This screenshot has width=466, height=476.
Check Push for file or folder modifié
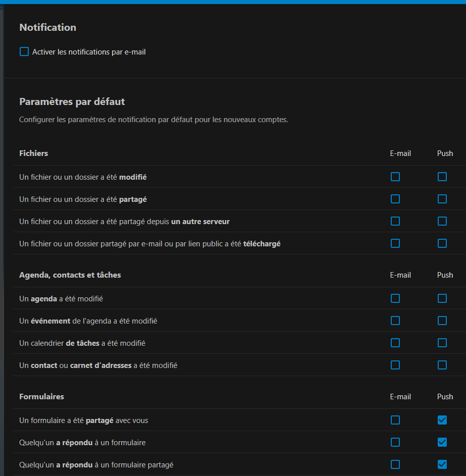click(x=442, y=177)
